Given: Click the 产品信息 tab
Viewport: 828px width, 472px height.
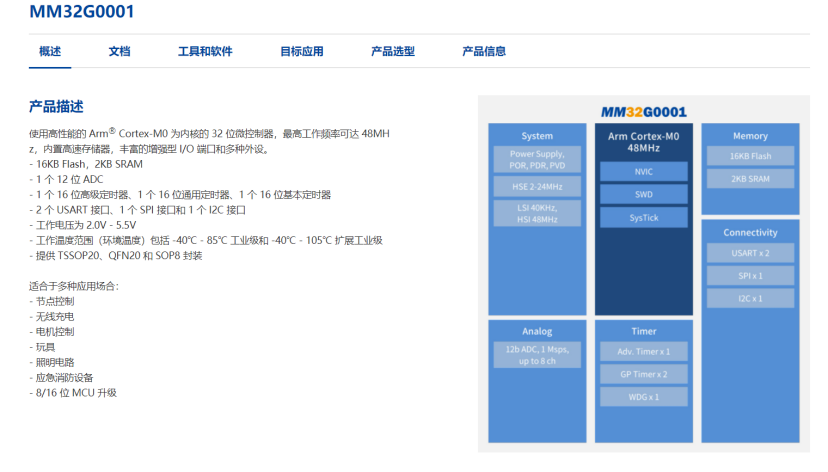Looking at the screenshot, I should (484, 52).
